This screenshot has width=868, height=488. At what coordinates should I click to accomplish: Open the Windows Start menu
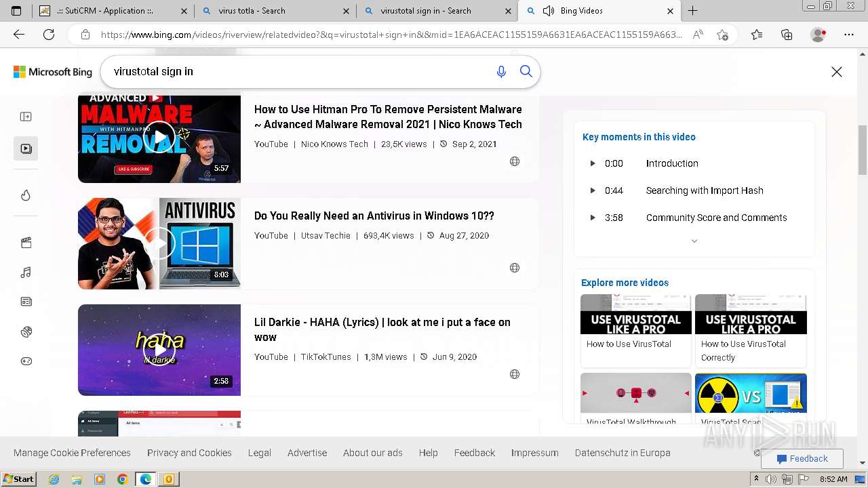(x=18, y=479)
